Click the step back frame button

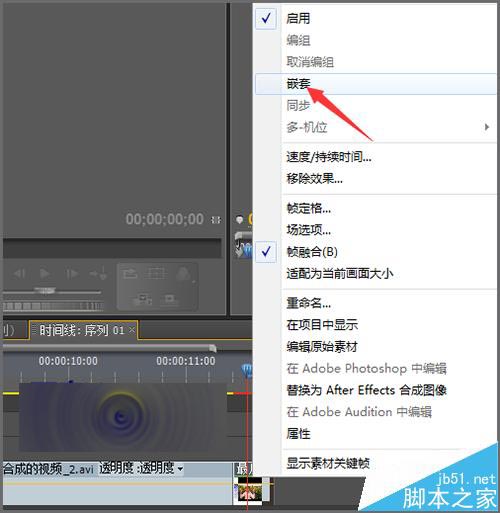click(20, 274)
